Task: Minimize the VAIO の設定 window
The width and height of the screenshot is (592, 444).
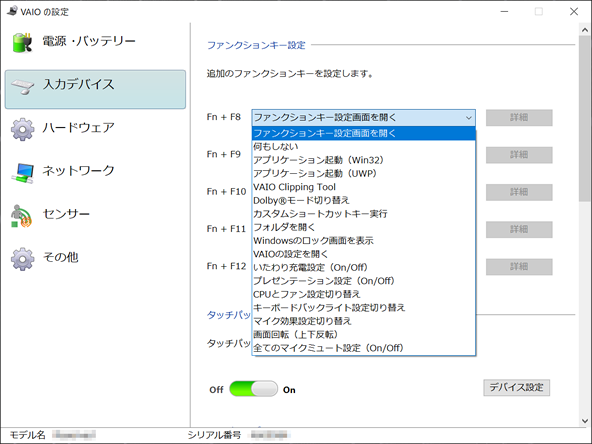Action: point(504,12)
